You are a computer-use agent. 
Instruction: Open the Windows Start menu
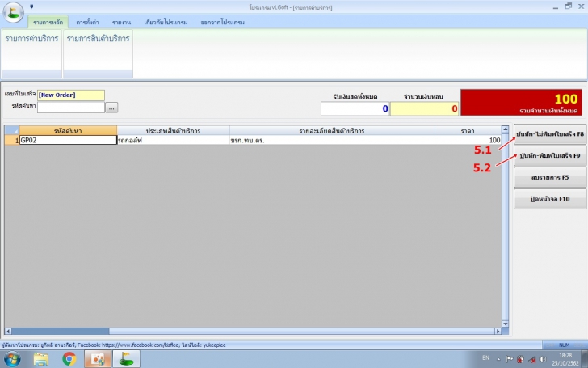point(12,359)
